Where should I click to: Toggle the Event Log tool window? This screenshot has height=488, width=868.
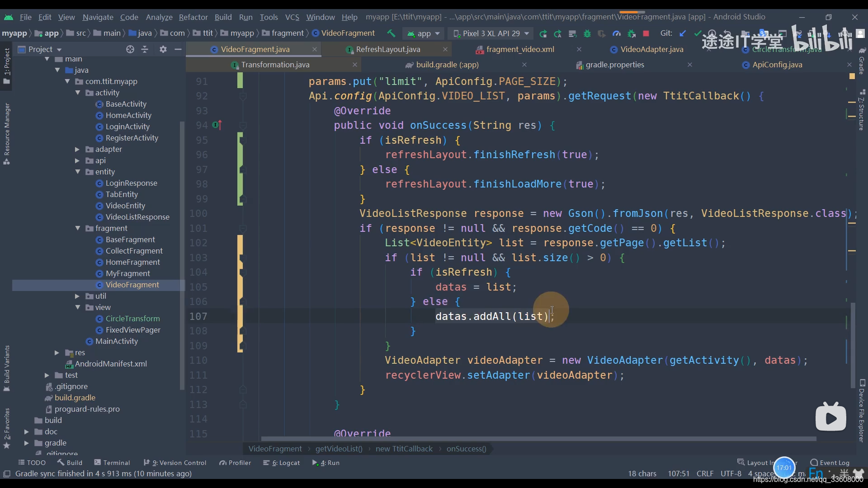coord(830,462)
